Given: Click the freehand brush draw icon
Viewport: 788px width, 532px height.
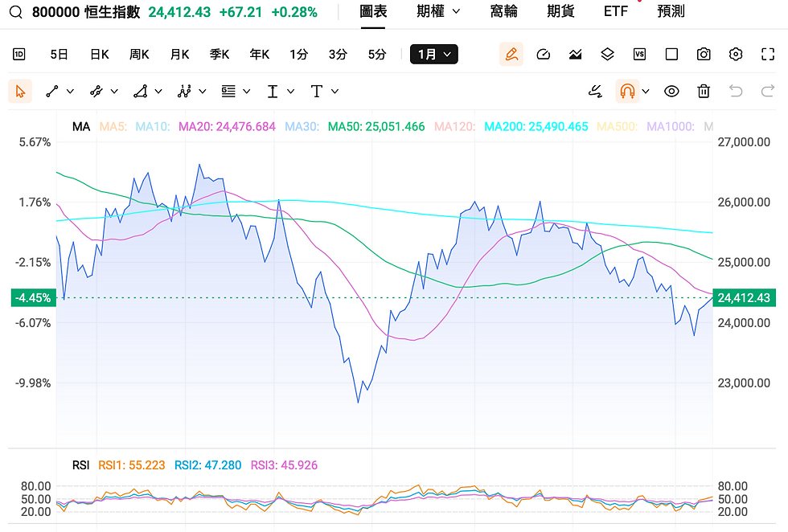Looking at the screenshot, I should (x=596, y=92).
